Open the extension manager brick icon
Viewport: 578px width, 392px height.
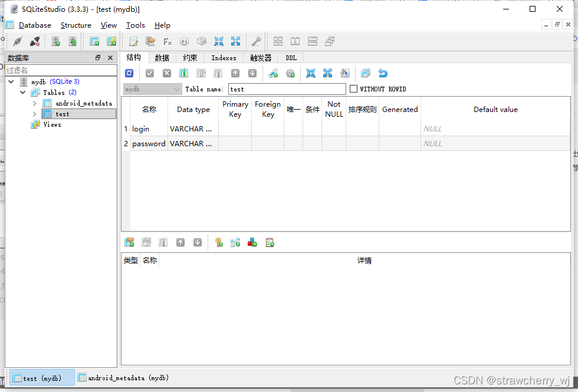[202, 41]
